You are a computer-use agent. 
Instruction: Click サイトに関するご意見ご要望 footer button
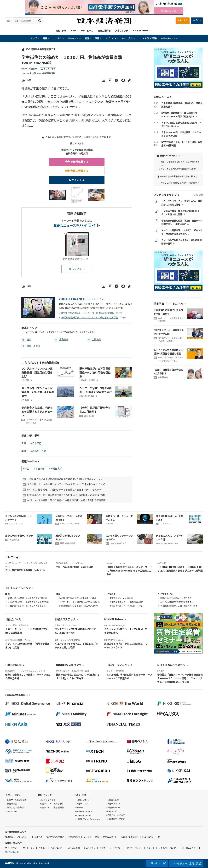pos(186,863)
